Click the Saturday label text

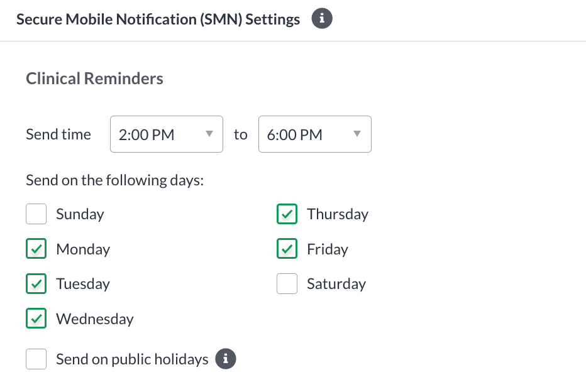pos(336,284)
